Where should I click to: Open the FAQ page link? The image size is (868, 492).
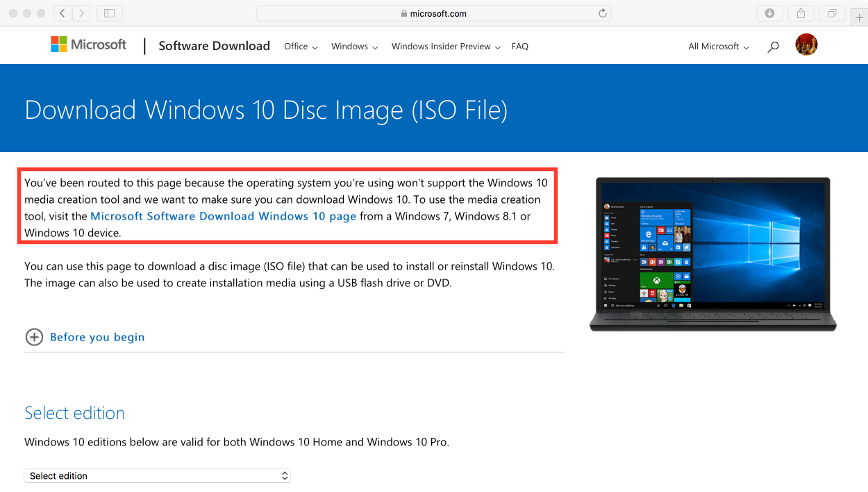[519, 47]
